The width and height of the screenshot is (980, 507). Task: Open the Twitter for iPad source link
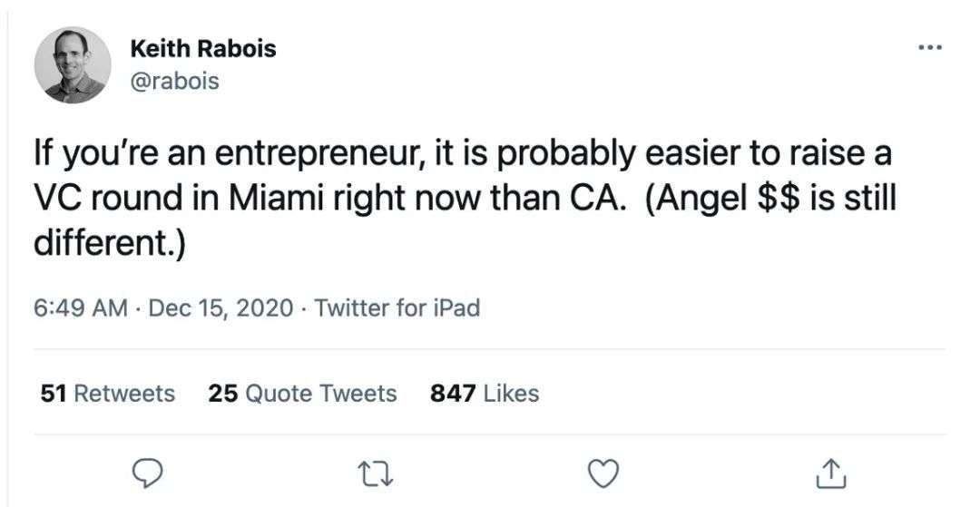(397, 308)
